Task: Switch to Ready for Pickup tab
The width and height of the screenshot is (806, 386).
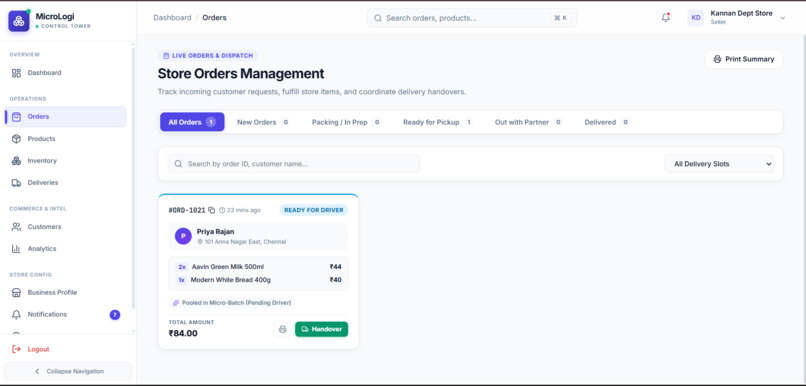Action: [437, 122]
